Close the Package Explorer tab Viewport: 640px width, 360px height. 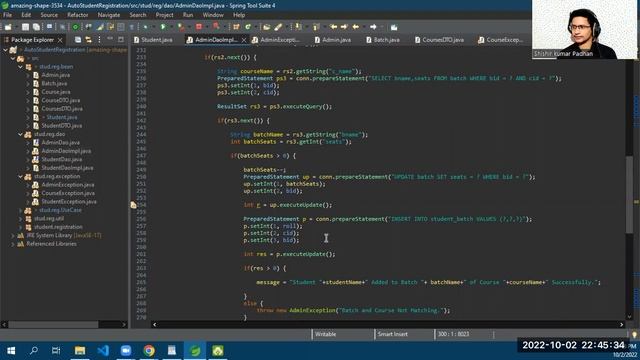point(60,40)
